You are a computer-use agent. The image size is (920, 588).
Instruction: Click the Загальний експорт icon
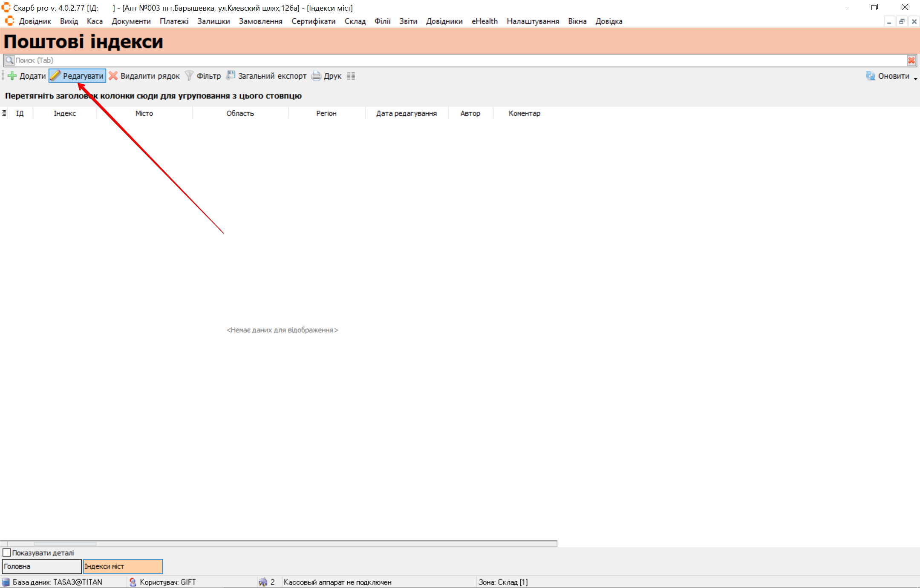pos(231,76)
